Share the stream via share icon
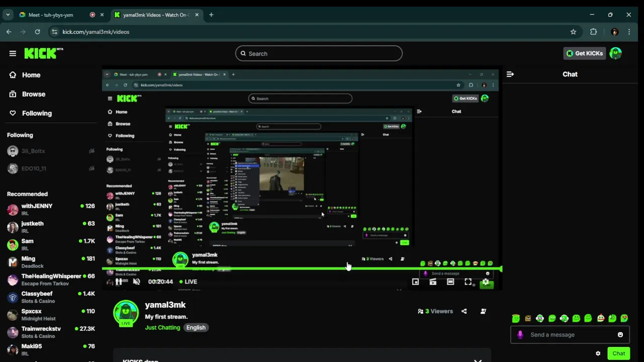This screenshot has height=362, width=644. pos(464,311)
